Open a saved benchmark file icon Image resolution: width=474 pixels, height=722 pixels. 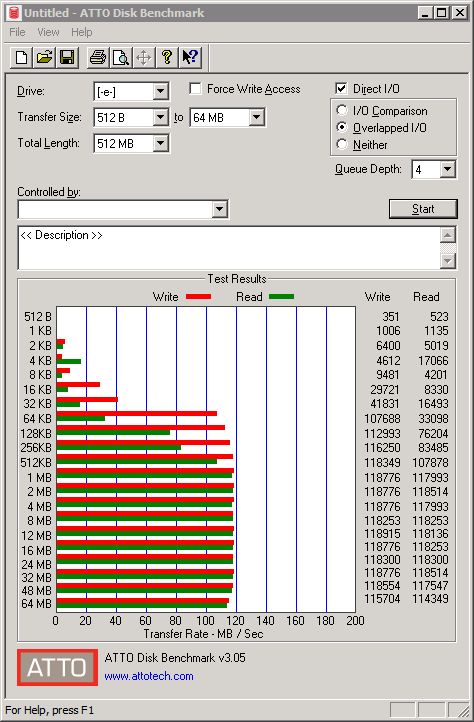[x=44, y=58]
